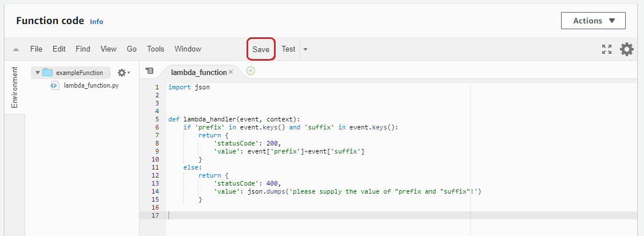Screen dimensions: 644x236
Task: Click the event['prefix']+event['suffix'] line
Action: pos(289,151)
